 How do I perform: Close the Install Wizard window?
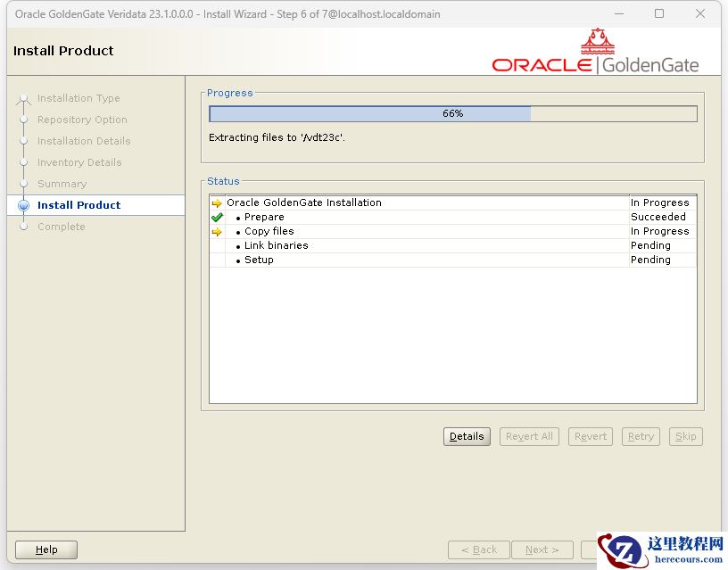(x=700, y=14)
